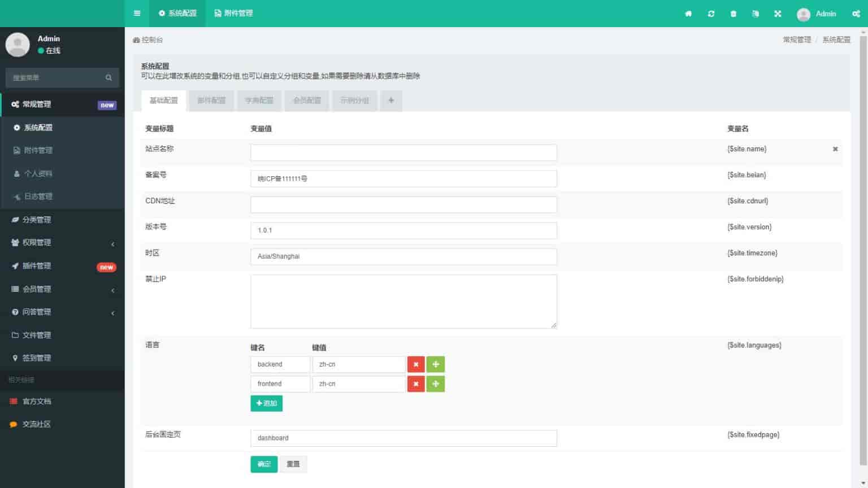Delete the site name variable row

click(835, 149)
